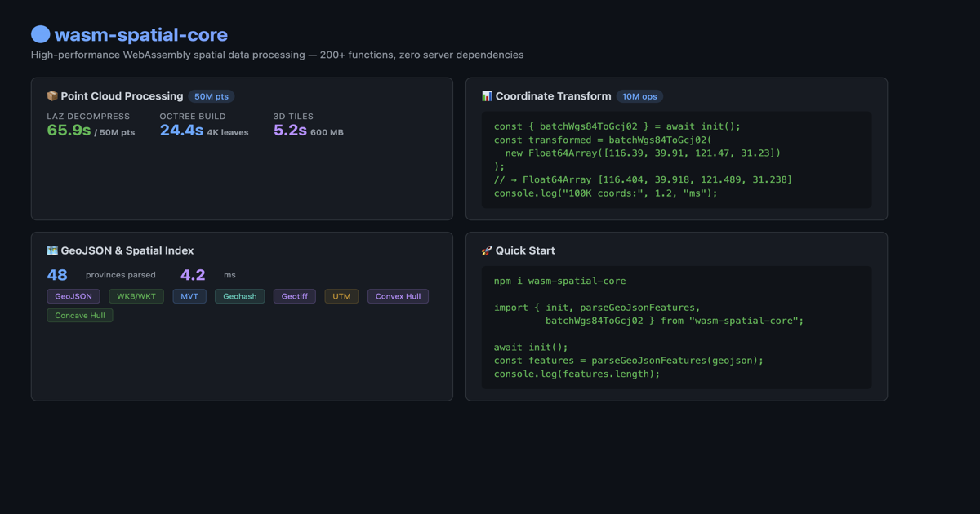
Task: Select the Convex Hull tag
Action: tap(398, 296)
